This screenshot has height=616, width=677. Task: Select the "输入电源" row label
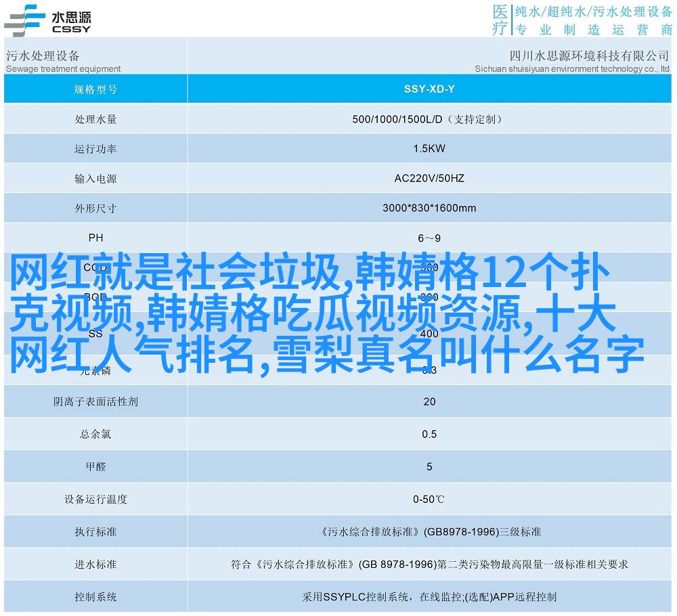95,179
